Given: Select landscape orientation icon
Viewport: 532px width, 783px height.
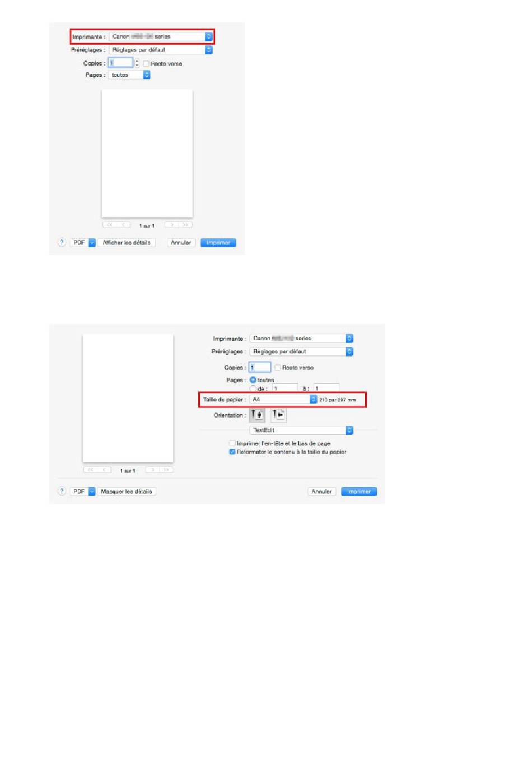Looking at the screenshot, I should click(278, 415).
